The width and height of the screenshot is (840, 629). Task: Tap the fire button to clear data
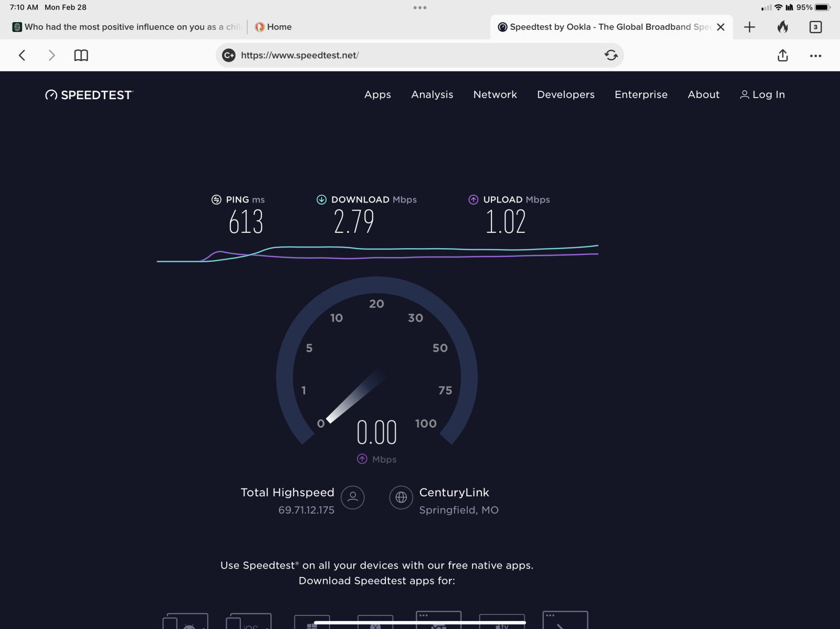pyautogui.click(x=783, y=27)
